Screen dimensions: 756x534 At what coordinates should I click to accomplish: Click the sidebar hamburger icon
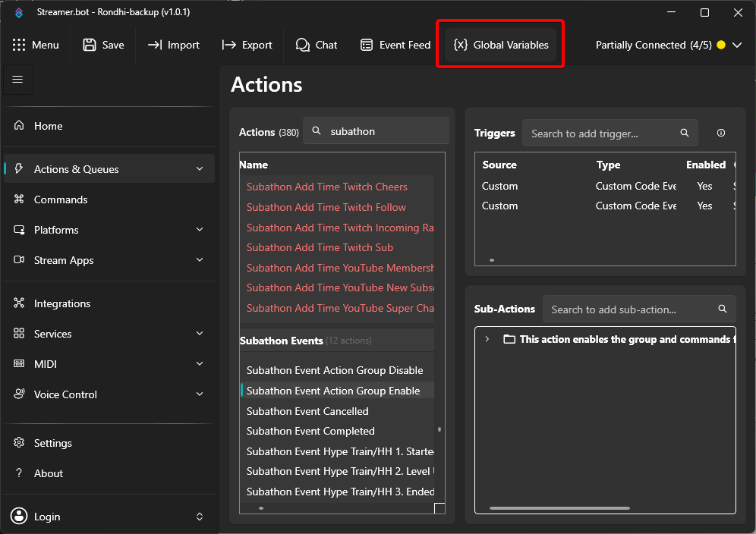[x=17, y=80]
